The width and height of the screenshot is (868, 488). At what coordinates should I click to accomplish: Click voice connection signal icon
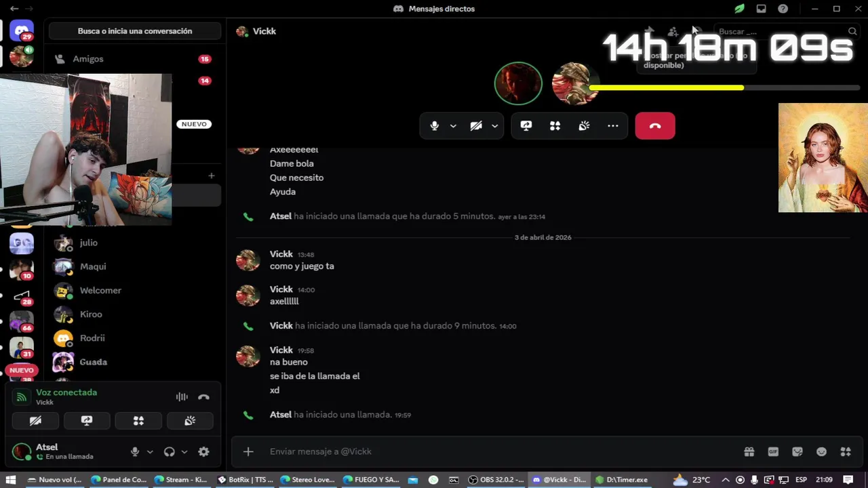(x=22, y=397)
